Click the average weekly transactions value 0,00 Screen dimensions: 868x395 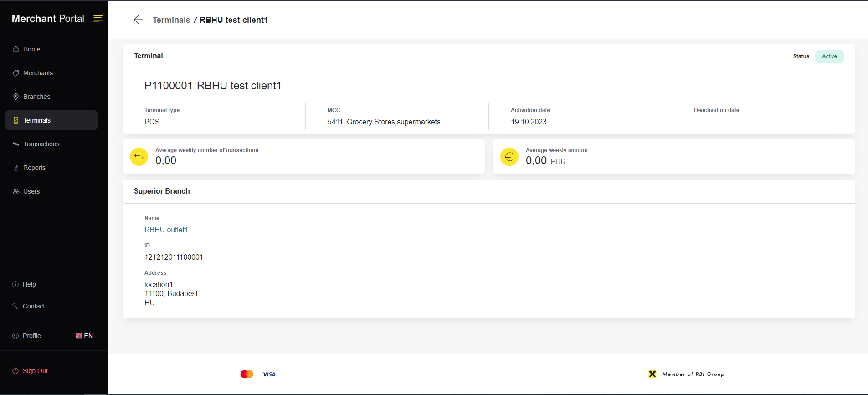166,160
